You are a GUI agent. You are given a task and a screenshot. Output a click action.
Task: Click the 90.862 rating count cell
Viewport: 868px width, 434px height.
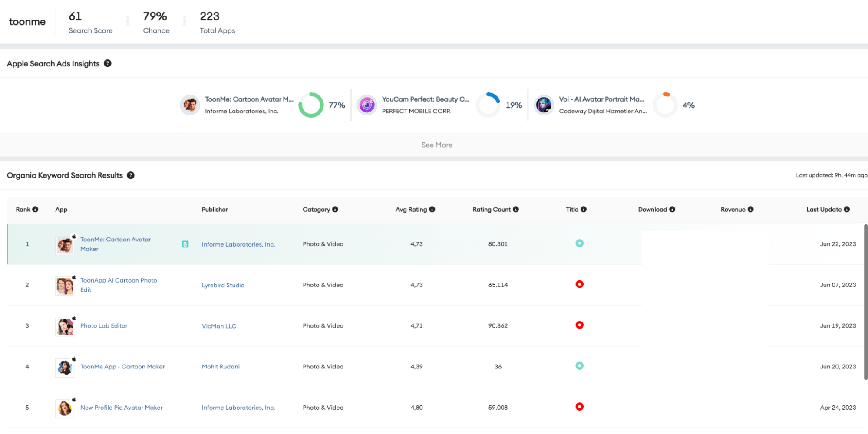[x=498, y=326]
